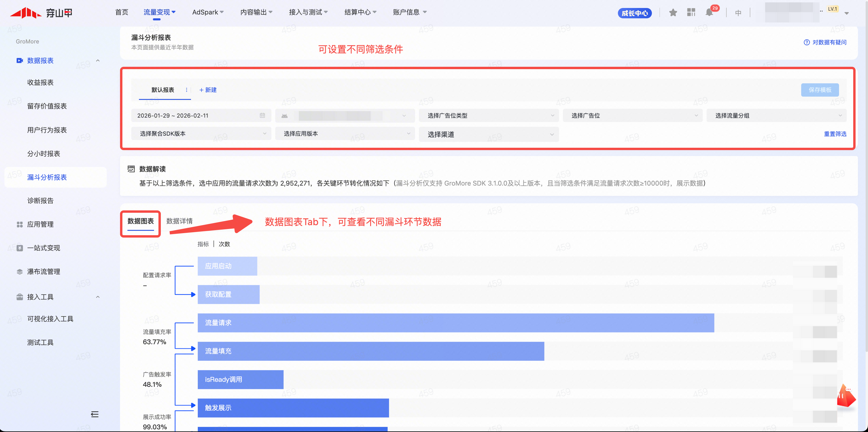868x432 pixels.
Task: Click the 重置筛选 link
Action: pyautogui.click(x=835, y=134)
